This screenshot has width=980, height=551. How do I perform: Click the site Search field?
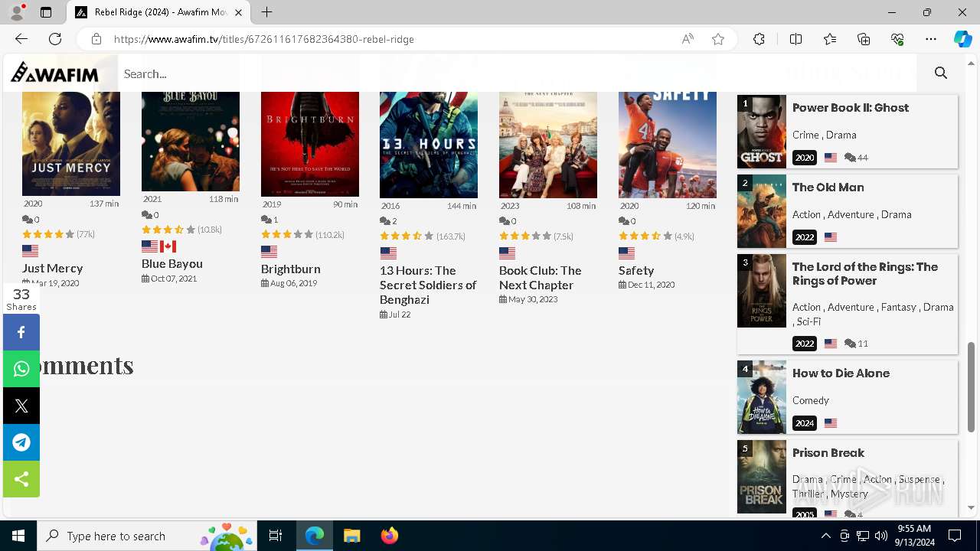tap(517, 73)
